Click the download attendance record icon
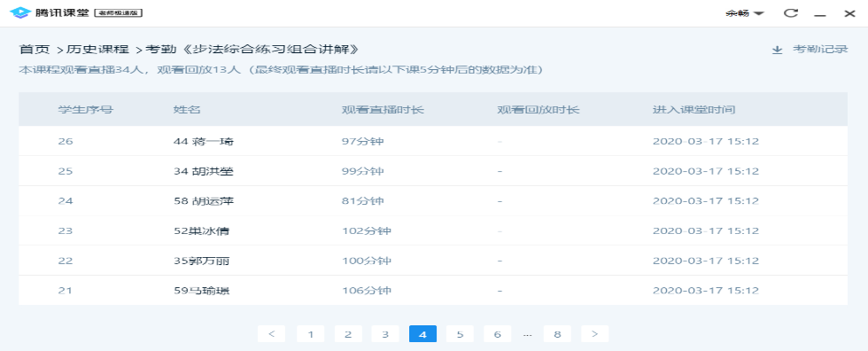Viewport: 868px width, 351px height. [x=778, y=50]
